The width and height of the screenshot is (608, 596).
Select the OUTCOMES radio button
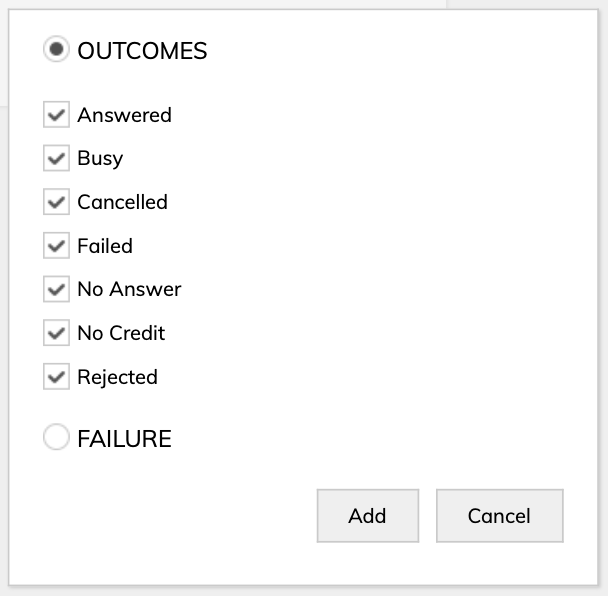coord(57,50)
